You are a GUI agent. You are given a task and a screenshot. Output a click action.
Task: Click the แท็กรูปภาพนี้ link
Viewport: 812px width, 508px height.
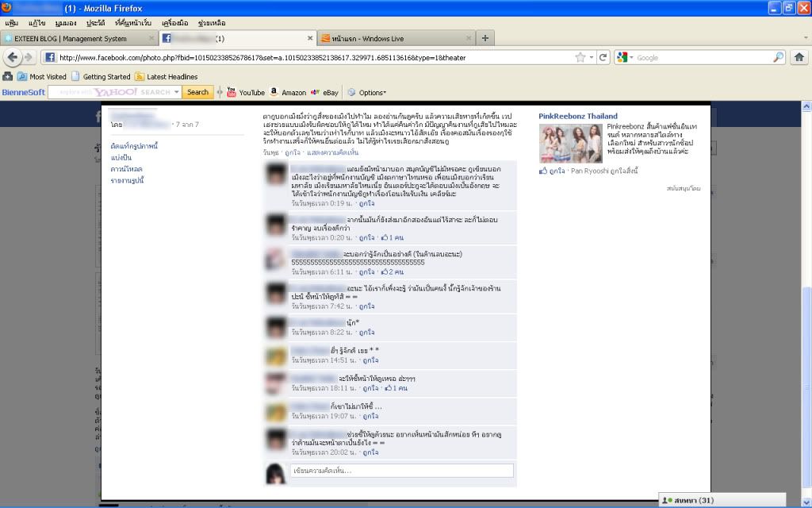pyautogui.click(x=134, y=146)
